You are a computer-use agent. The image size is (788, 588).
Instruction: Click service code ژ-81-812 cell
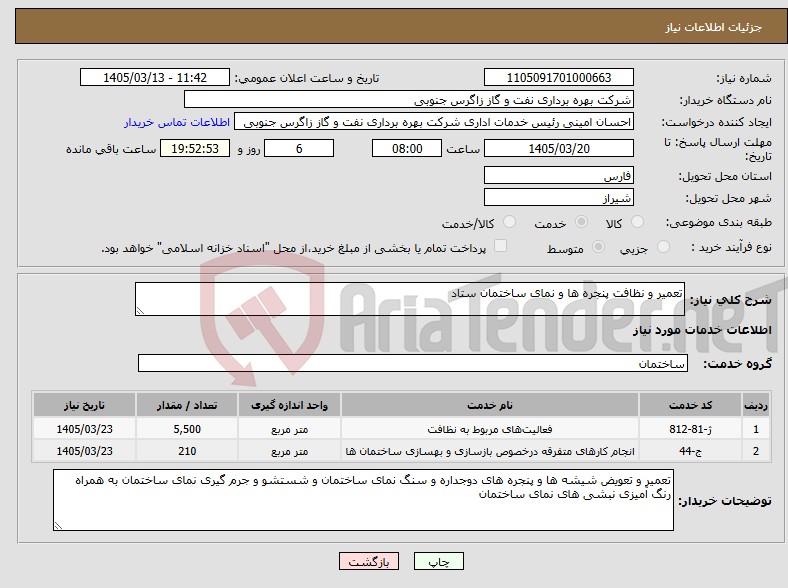[691, 429]
